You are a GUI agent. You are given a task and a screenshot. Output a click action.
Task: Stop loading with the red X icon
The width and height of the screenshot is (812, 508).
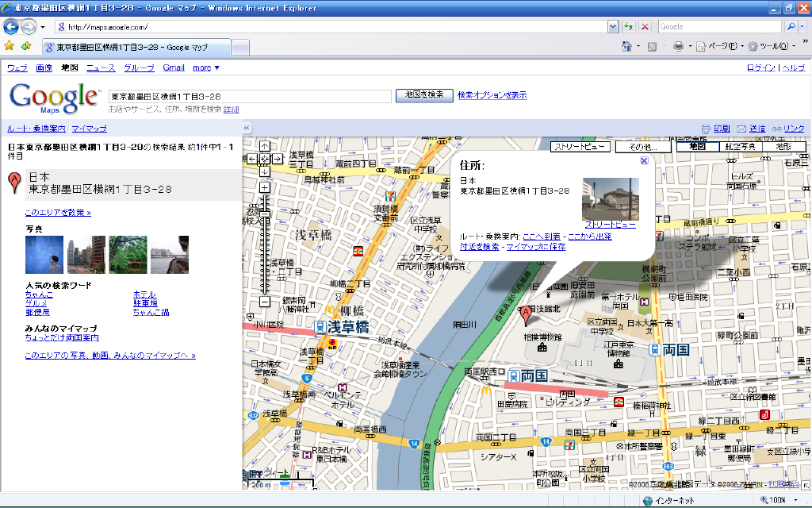[645, 26]
